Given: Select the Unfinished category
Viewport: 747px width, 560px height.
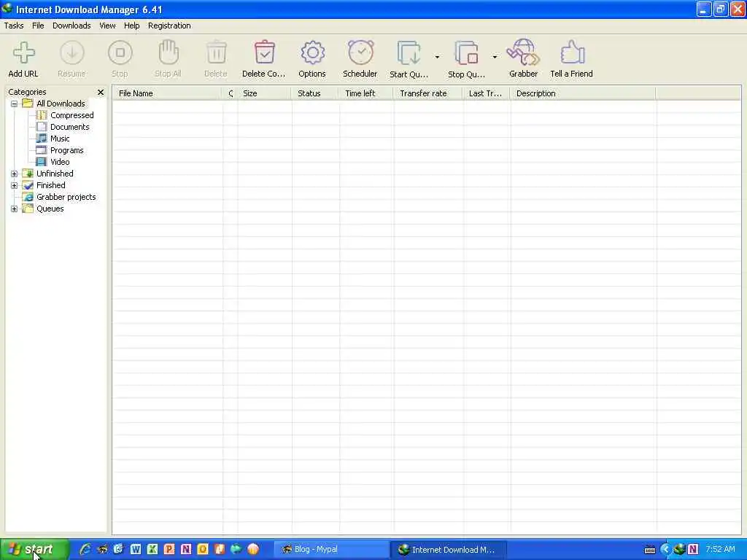Looking at the screenshot, I should (x=55, y=174).
